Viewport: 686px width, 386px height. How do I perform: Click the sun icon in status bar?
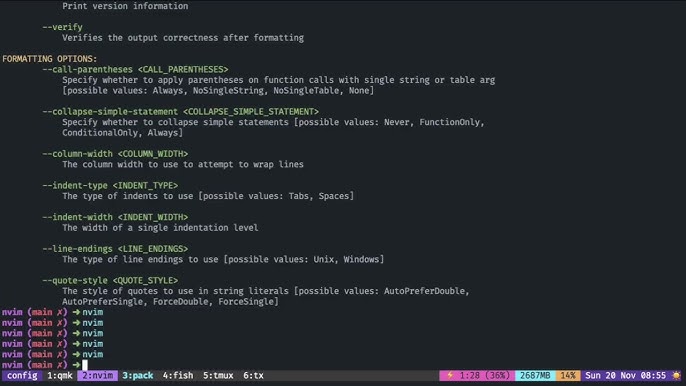coord(676,375)
